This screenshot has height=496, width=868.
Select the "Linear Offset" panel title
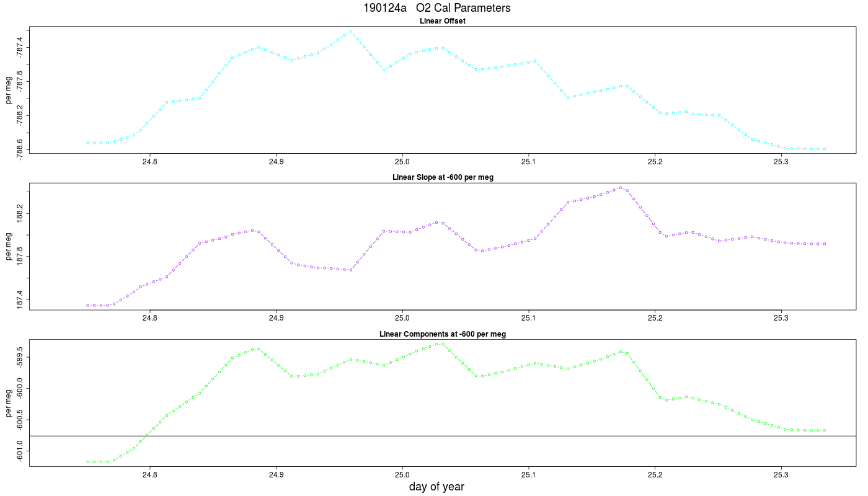coord(443,20)
